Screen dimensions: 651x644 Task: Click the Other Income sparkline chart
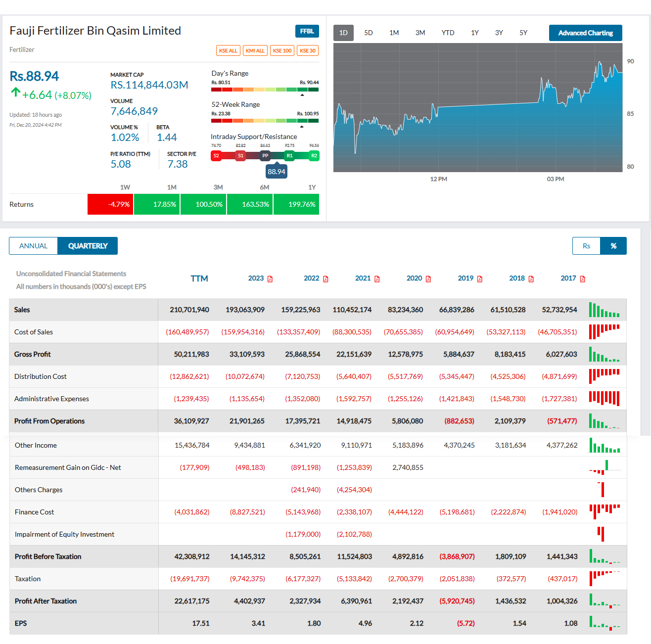tap(604, 445)
